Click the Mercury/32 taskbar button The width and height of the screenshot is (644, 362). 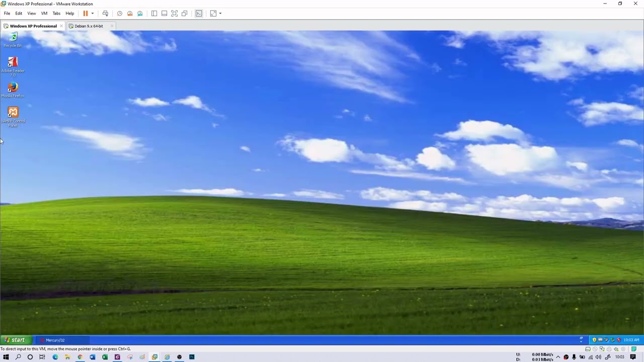(x=63, y=340)
